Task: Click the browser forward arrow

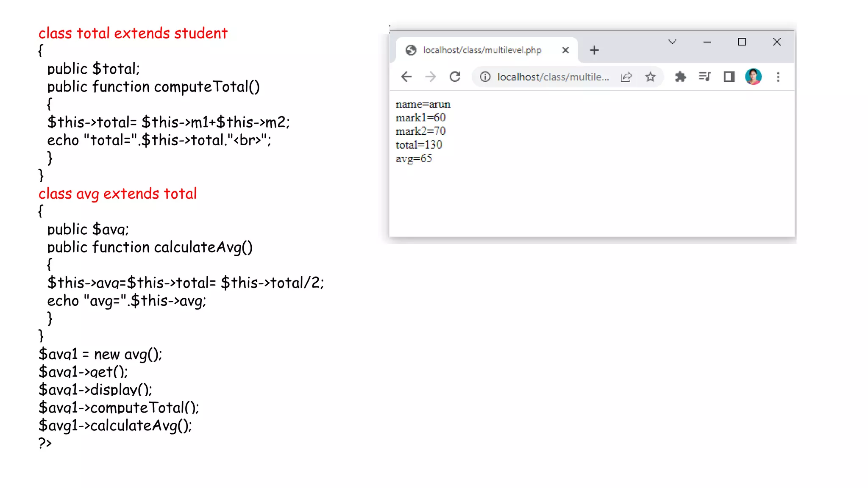Action: [430, 77]
